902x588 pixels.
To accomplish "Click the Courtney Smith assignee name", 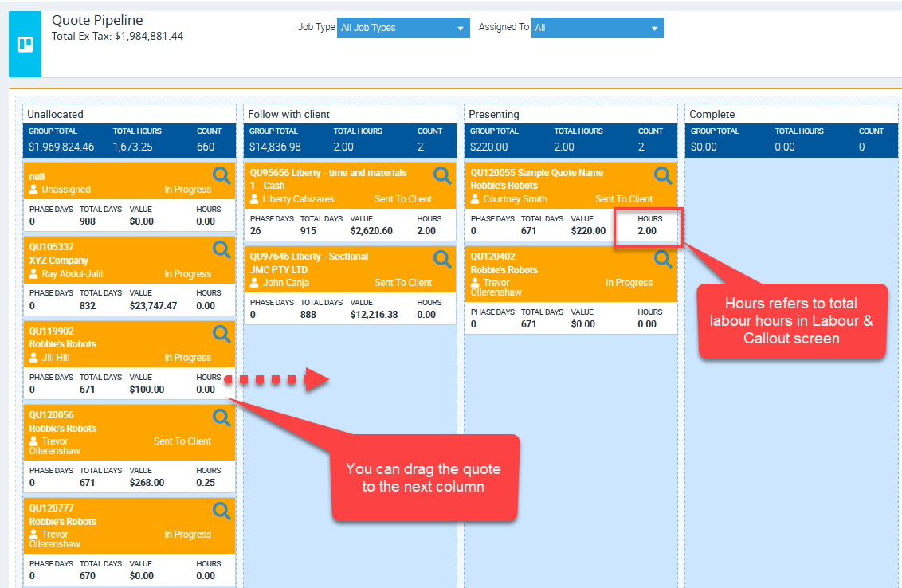I will 515,199.
